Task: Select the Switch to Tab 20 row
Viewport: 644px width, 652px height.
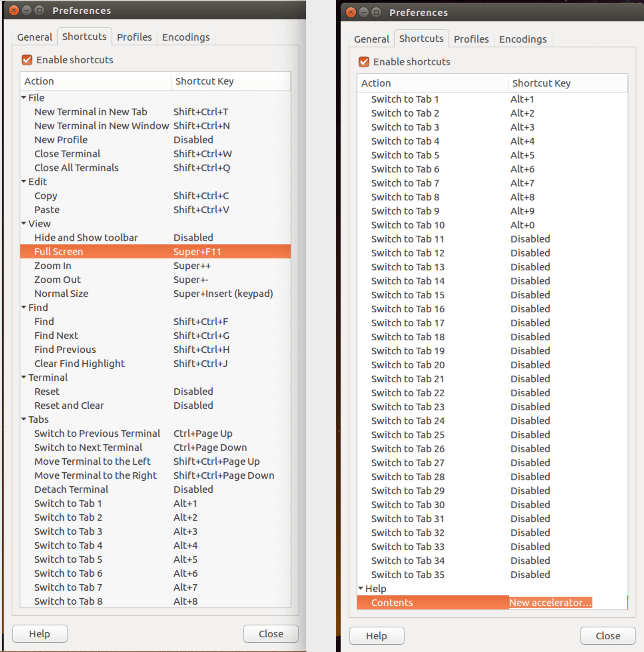Action: [x=492, y=365]
